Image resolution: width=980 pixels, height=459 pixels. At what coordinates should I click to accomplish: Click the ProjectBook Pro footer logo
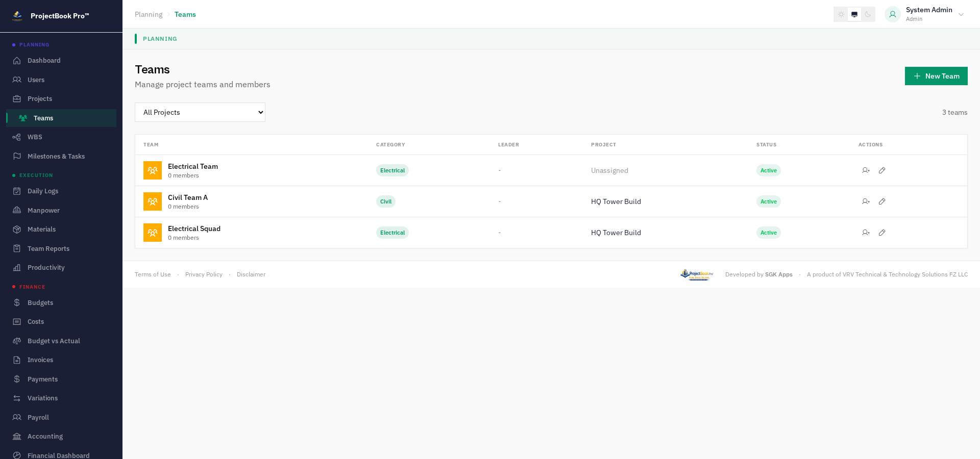tap(697, 274)
